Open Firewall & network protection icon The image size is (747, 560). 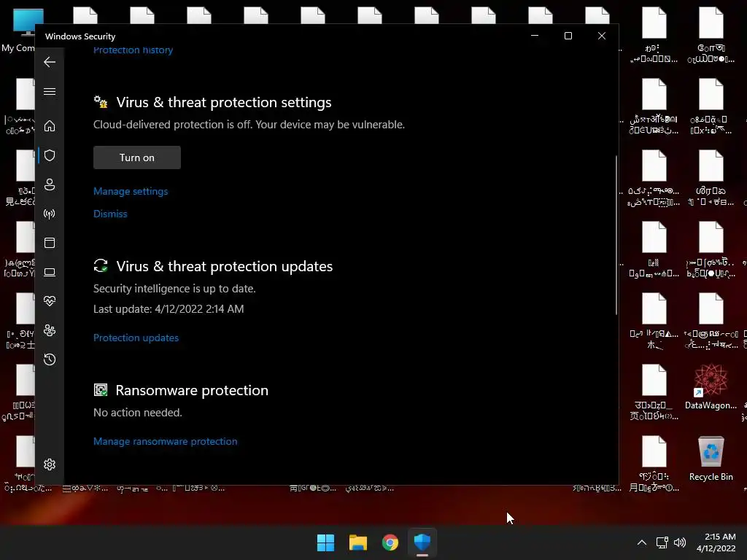pos(50,214)
